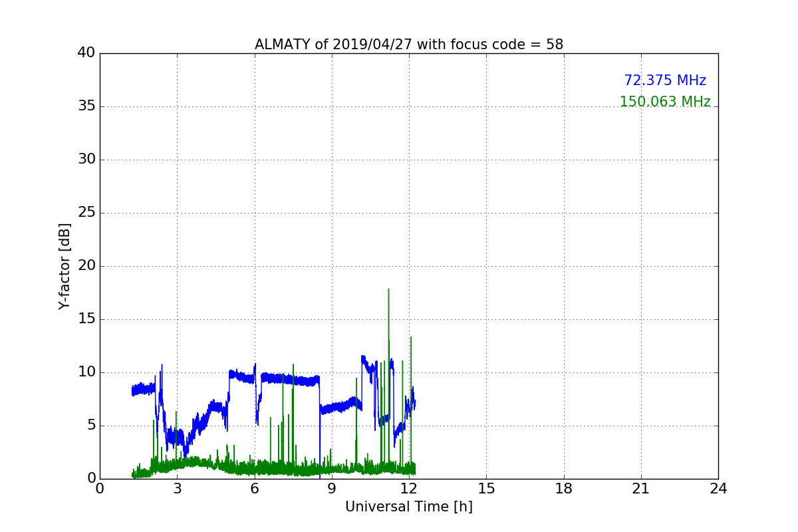The image size is (798, 532).
Task: Click the 'Y-factor [dB]' axis label
Action: pos(65,266)
